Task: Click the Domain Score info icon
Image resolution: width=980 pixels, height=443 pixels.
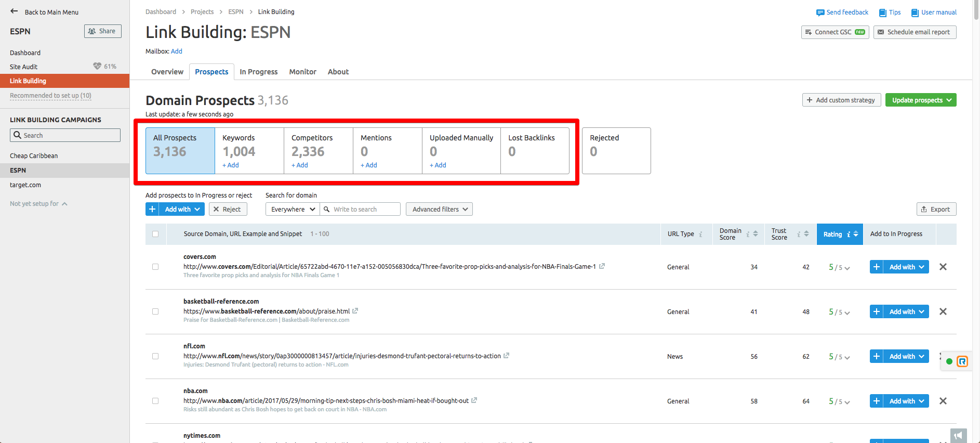Action: point(748,234)
